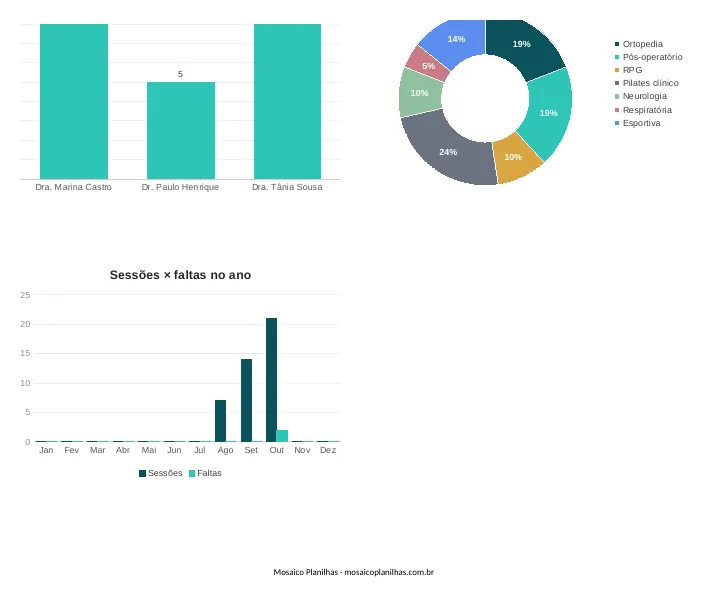Click the Mar month axis label
This screenshot has width=703, height=597.
97,450
